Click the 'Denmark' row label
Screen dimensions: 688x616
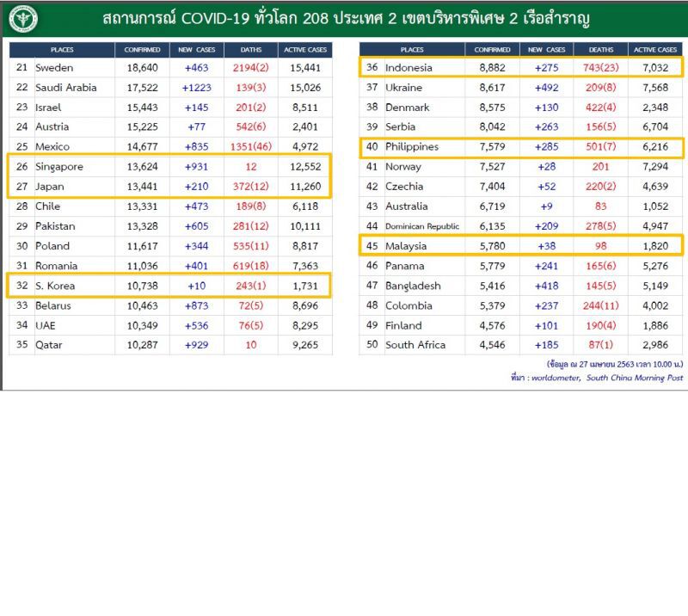[407, 108]
